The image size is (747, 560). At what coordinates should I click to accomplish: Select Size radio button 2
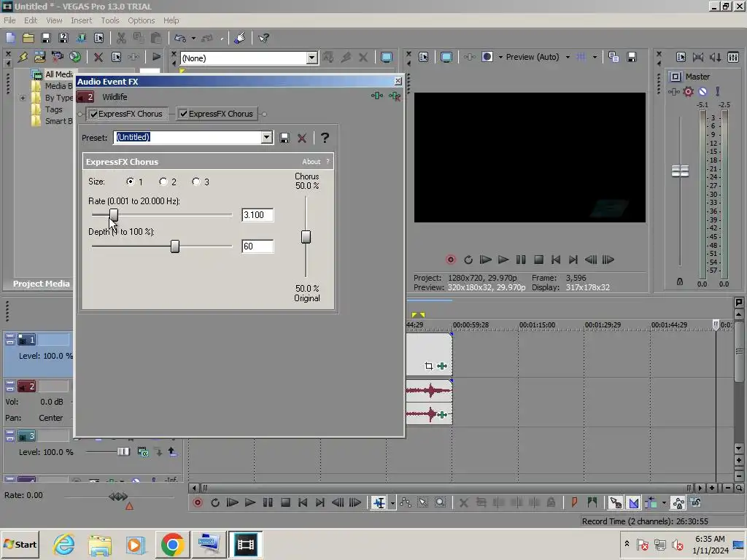tap(163, 182)
